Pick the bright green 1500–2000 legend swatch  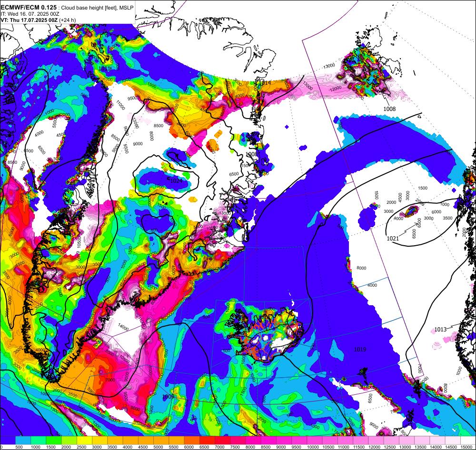pyautogui.click(x=54, y=440)
